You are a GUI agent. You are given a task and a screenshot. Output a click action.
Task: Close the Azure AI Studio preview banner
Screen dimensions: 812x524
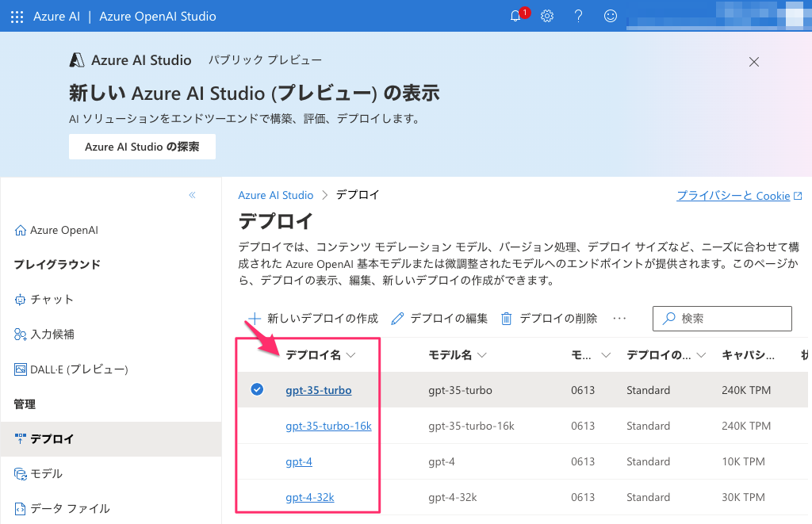tap(754, 62)
